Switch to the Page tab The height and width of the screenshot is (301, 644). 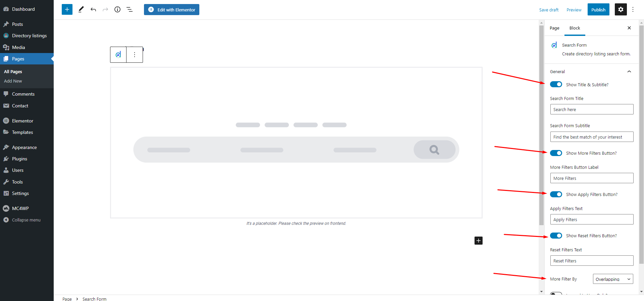[x=554, y=28]
